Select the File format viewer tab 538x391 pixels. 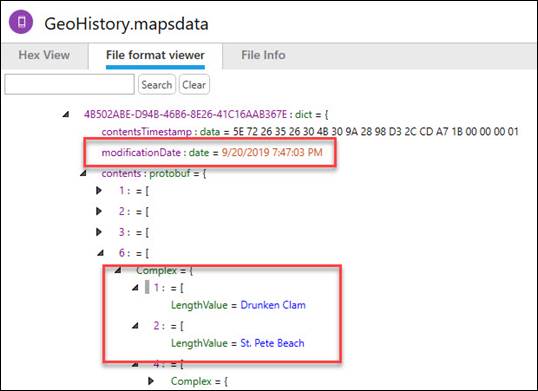[155, 55]
